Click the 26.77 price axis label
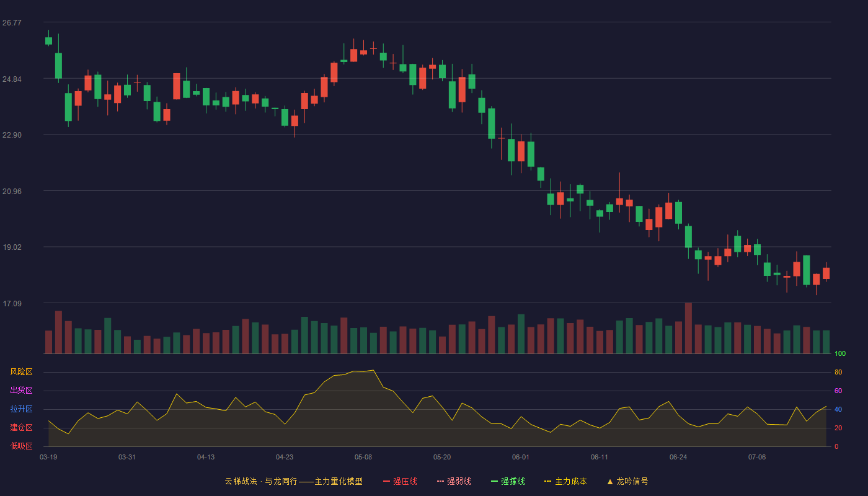The height and width of the screenshot is (496, 868). [x=12, y=23]
